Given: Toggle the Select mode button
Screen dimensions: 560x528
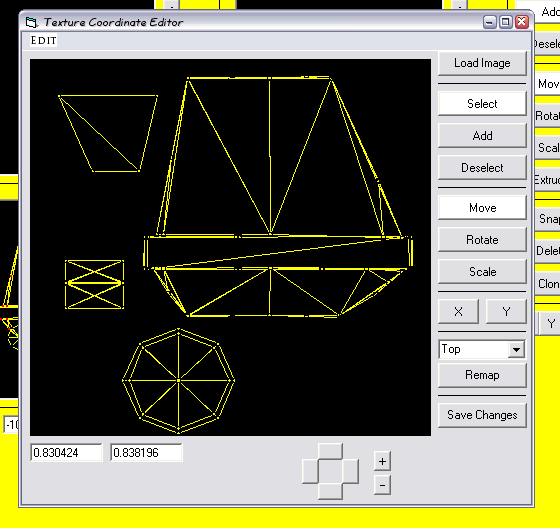Looking at the screenshot, I should pyautogui.click(x=482, y=104).
